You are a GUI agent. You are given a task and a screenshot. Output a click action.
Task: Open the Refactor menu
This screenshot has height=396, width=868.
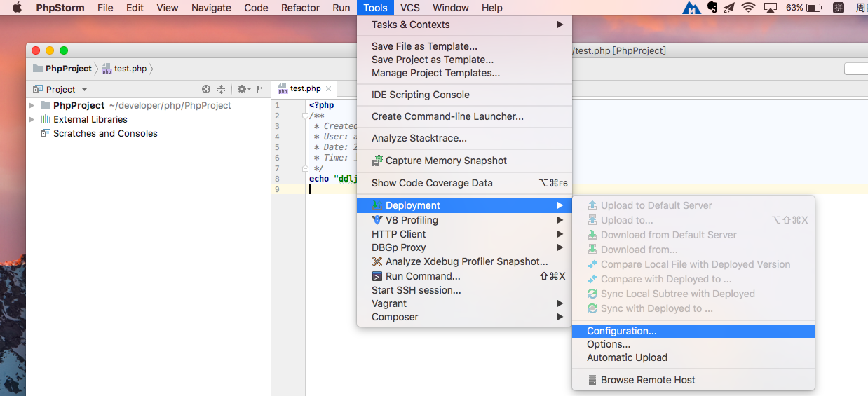301,8
